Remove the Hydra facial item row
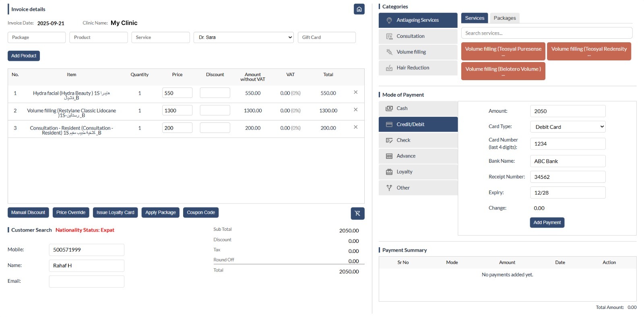644x317 pixels. (355, 92)
